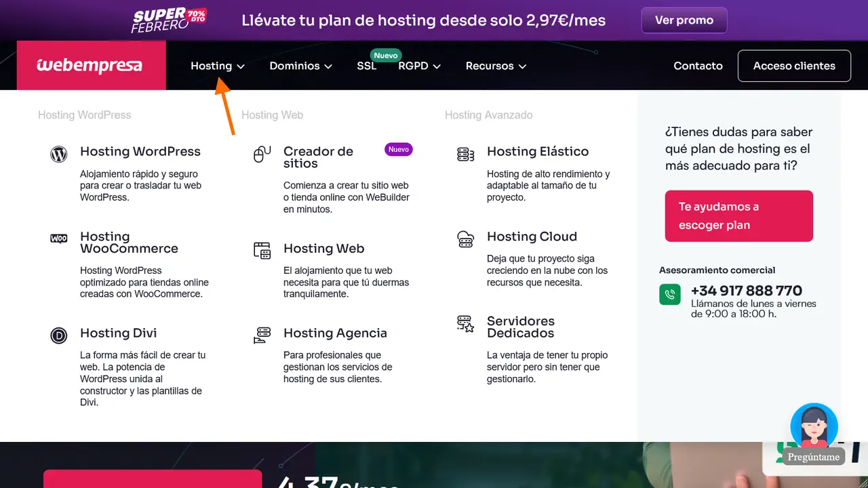
Task: Open the Hosting menu item
Action: click(211, 66)
